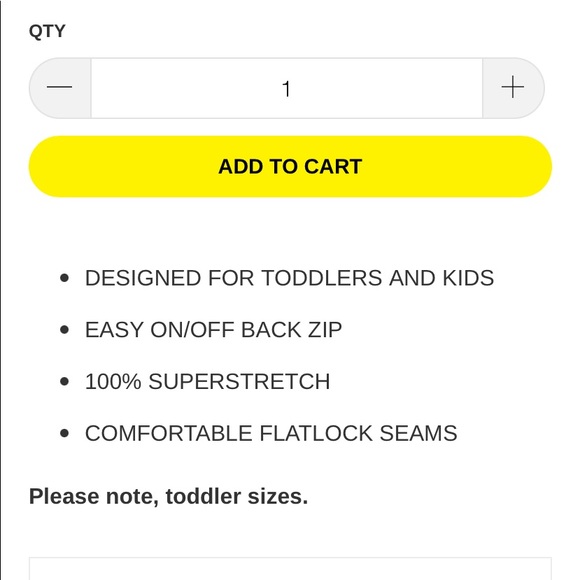Increase quantity with the plus icon
Screen dimensions: 580x580
(513, 88)
